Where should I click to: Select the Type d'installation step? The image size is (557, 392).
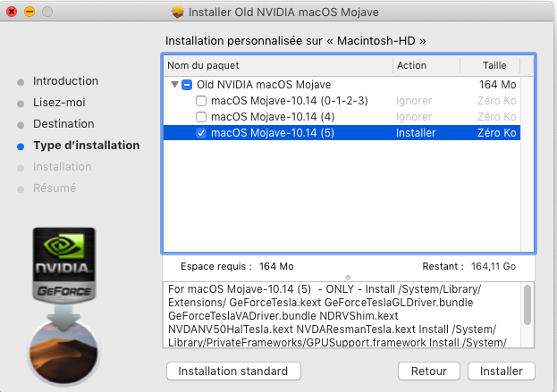pyautogui.click(x=87, y=146)
